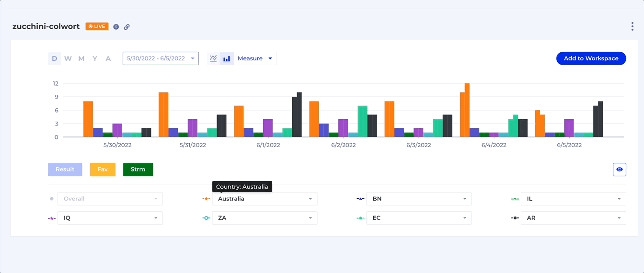Click the Strm button

[x=138, y=170]
